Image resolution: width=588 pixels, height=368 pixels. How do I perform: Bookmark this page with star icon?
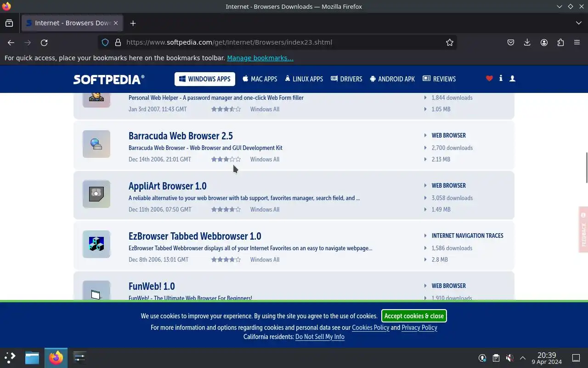[x=450, y=42]
